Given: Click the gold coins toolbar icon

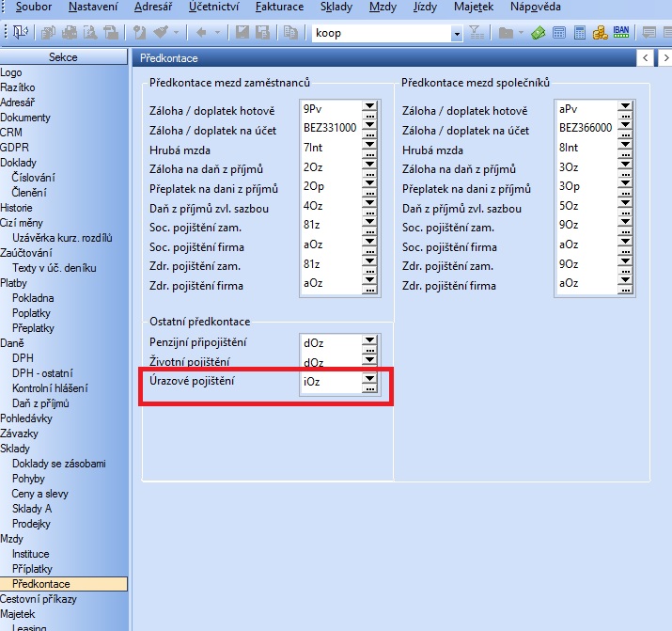Looking at the screenshot, I should coord(599,33).
